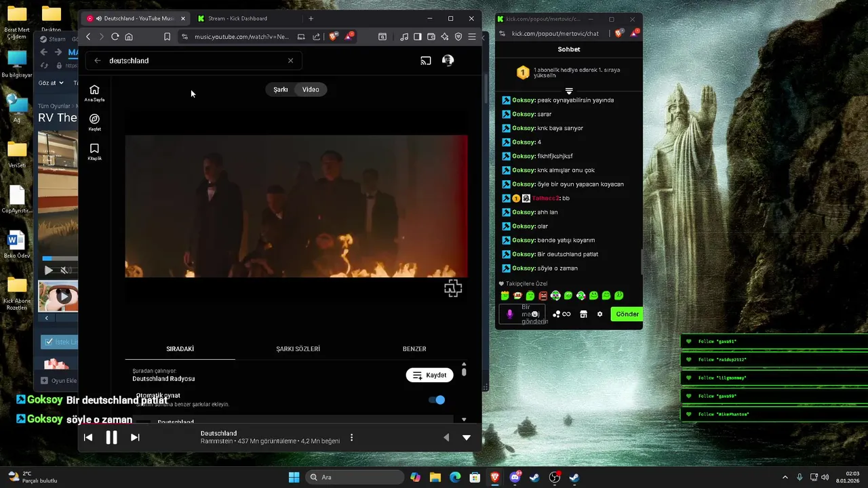Click Gönder in Kick chat
Viewport: 868px width, 488px height.
coord(627,314)
